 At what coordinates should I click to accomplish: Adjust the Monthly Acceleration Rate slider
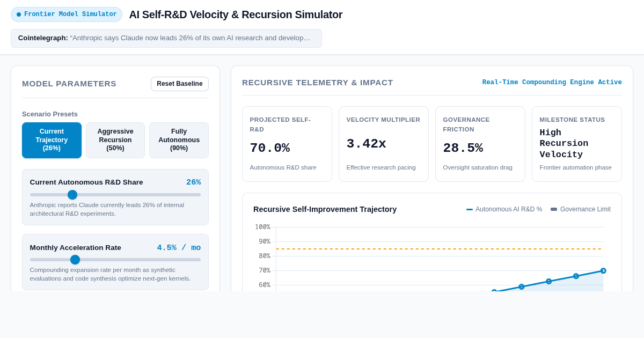115,260
